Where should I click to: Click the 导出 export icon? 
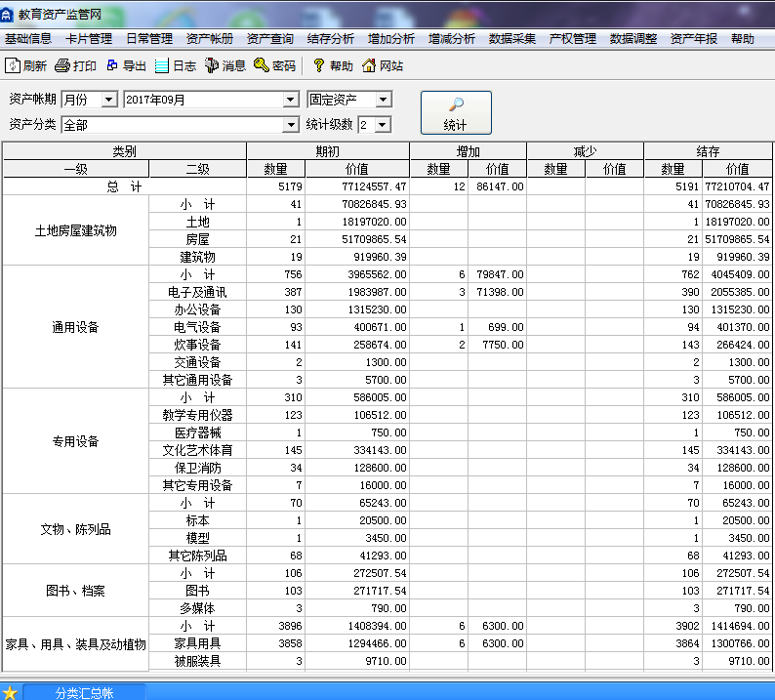pyautogui.click(x=112, y=66)
